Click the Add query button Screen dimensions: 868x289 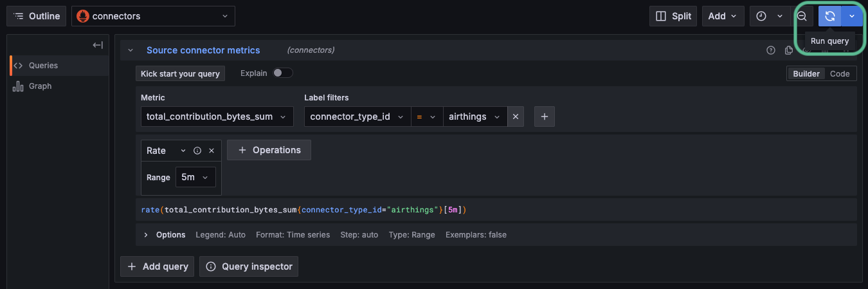(158, 266)
